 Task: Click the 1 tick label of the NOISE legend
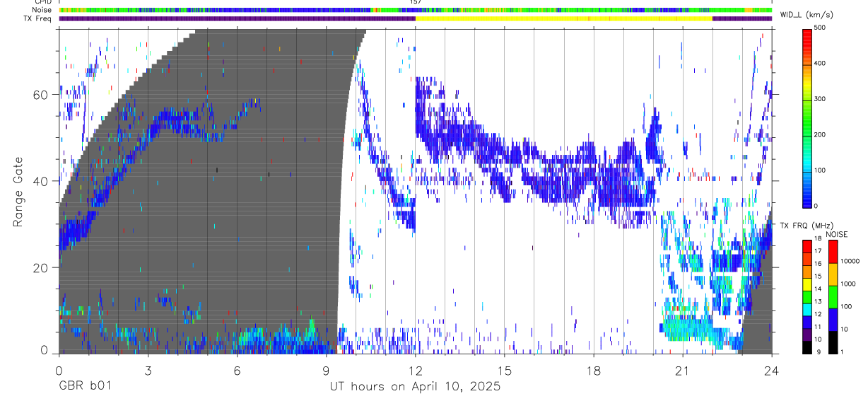[x=841, y=351]
